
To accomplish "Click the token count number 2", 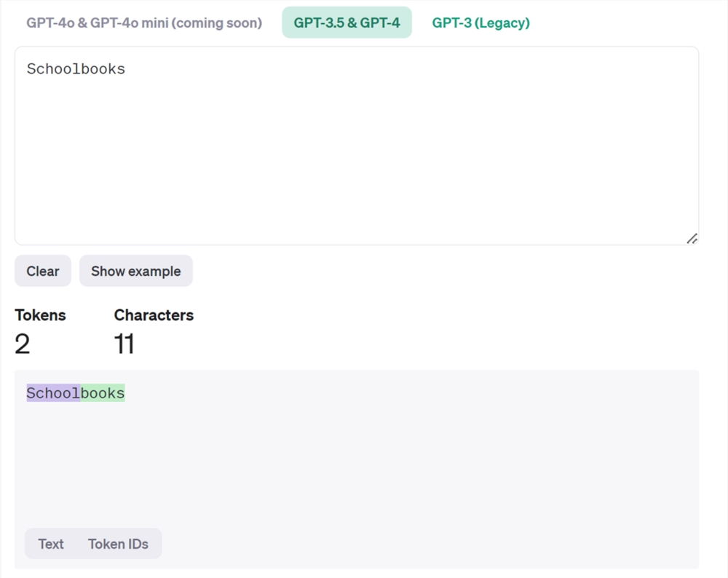I will [23, 344].
